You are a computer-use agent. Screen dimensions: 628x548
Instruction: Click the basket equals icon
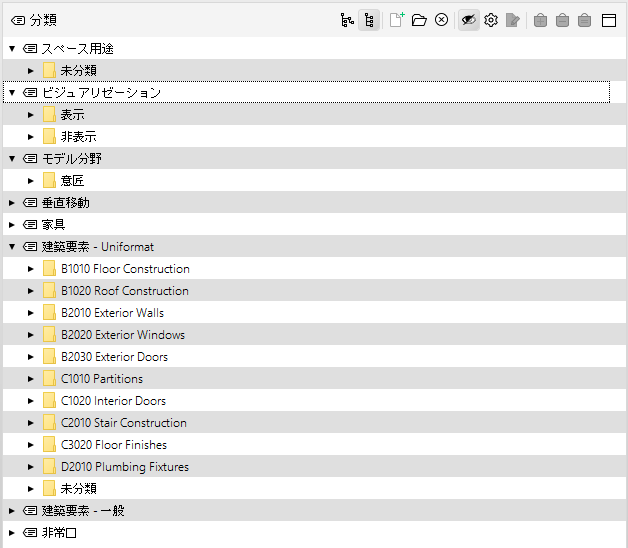[x=584, y=20]
